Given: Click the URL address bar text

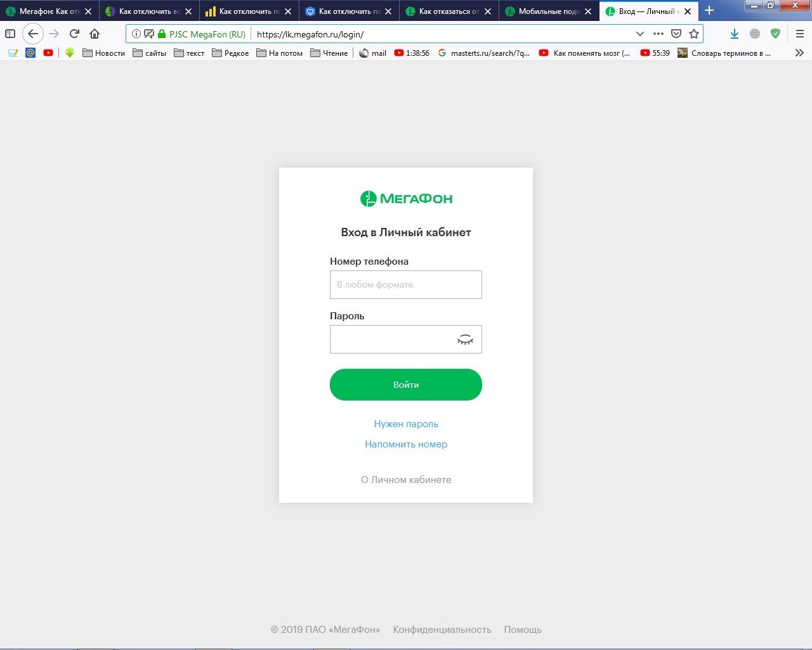Looking at the screenshot, I should pyautogui.click(x=310, y=34).
